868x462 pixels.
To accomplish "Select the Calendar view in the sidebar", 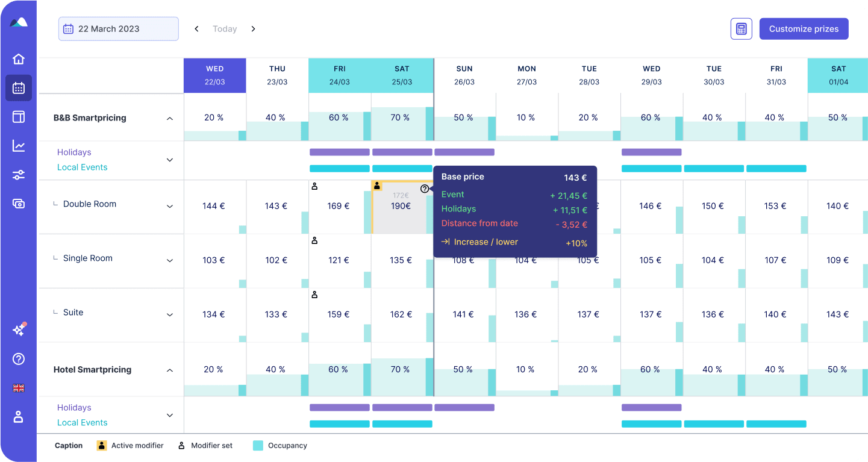I will click(18, 87).
